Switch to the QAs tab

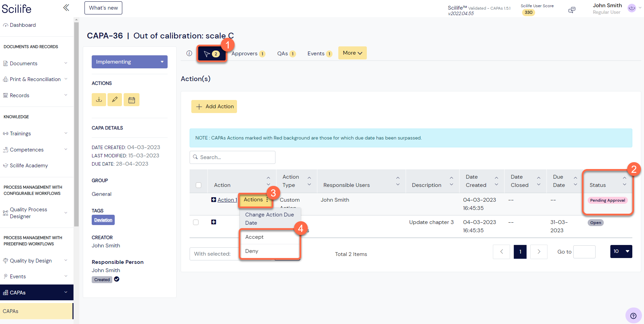click(x=286, y=54)
